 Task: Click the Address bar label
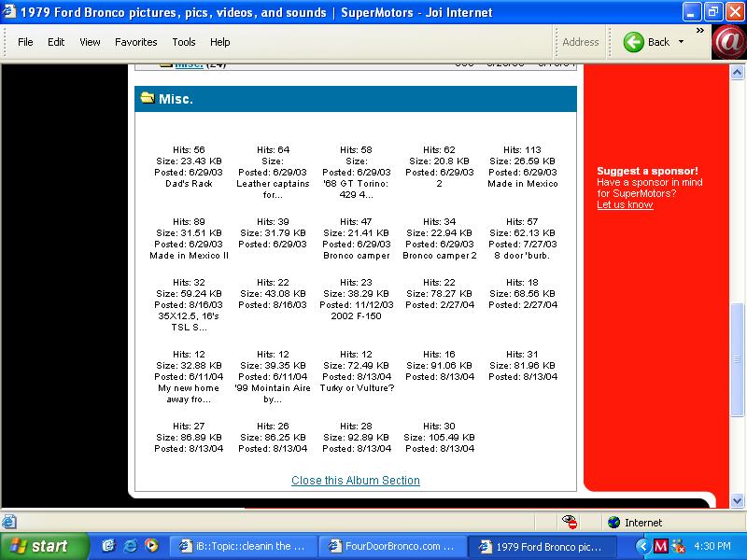[x=580, y=42]
